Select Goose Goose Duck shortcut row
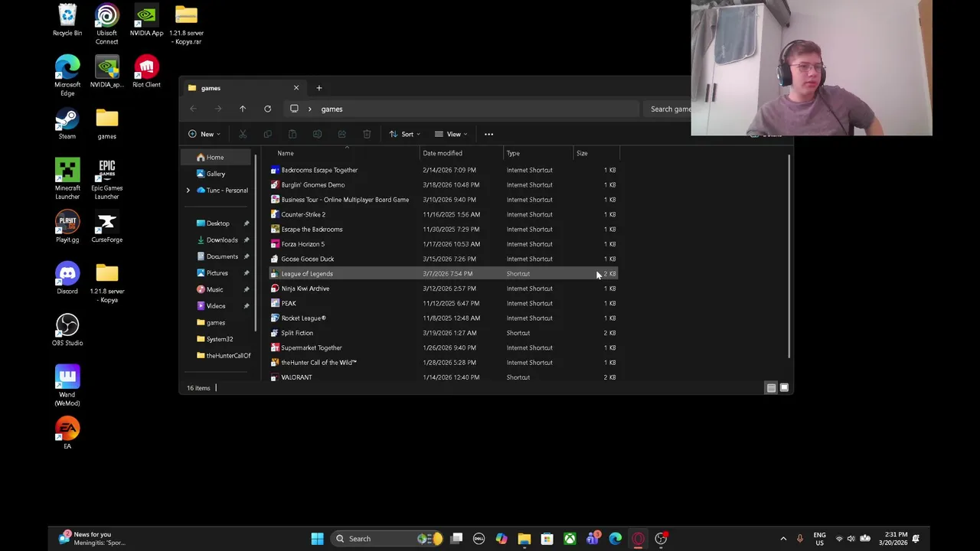The width and height of the screenshot is (980, 551). coord(444,259)
